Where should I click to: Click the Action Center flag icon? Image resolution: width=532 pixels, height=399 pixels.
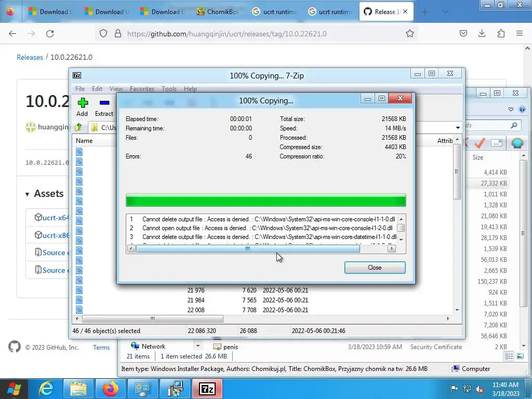pos(454,389)
